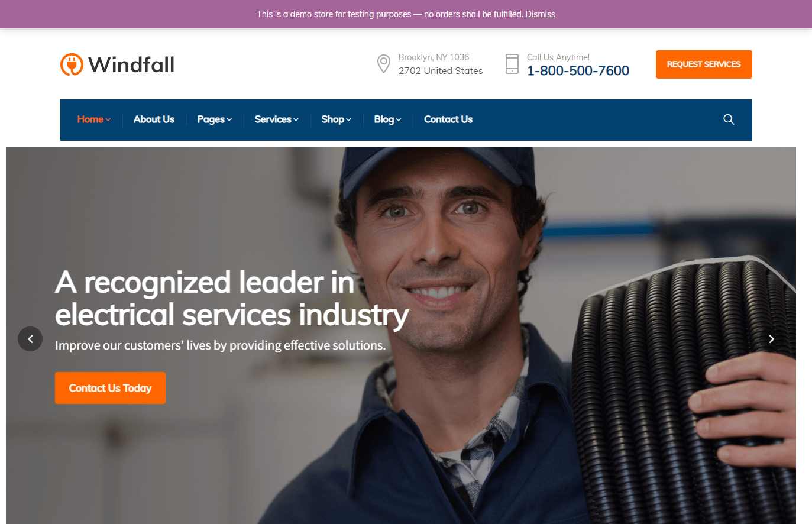The height and width of the screenshot is (524, 812).
Task: Click the hero slider headline text
Action: coord(232,298)
